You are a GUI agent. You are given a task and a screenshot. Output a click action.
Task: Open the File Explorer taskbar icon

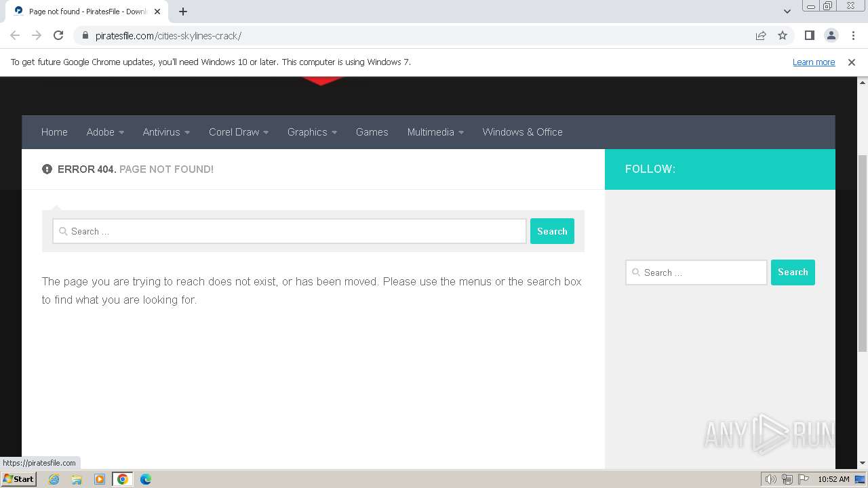(x=77, y=479)
